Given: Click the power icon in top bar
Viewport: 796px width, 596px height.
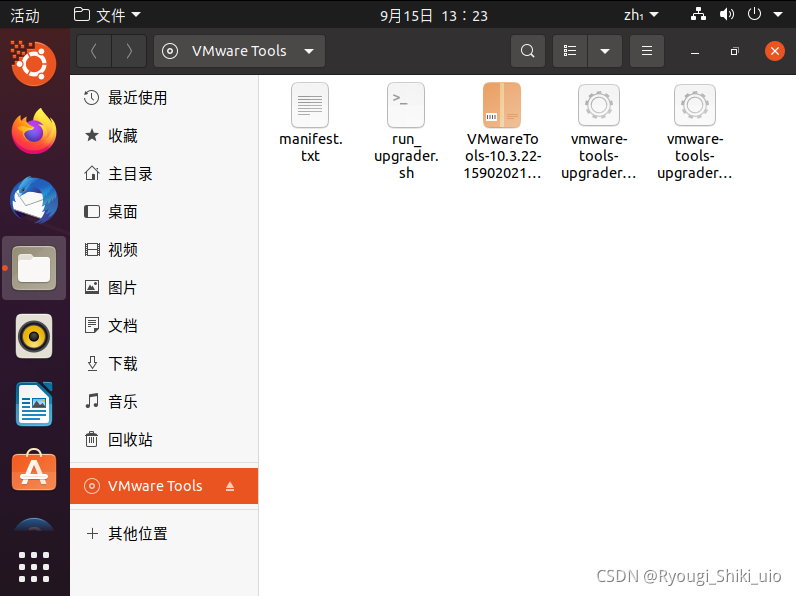Looking at the screenshot, I should pyautogui.click(x=754, y=14).
